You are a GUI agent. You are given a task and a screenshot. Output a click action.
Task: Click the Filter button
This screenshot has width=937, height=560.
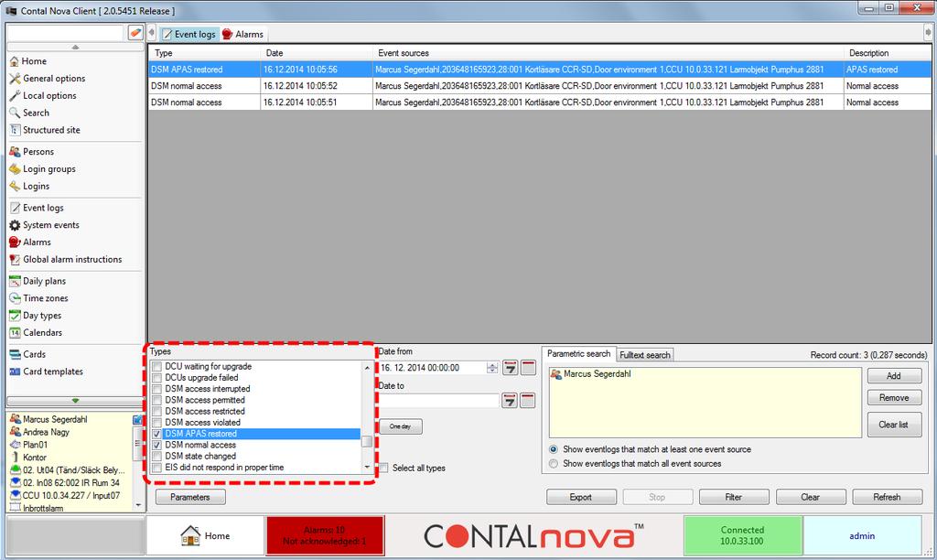coord(734,497)
